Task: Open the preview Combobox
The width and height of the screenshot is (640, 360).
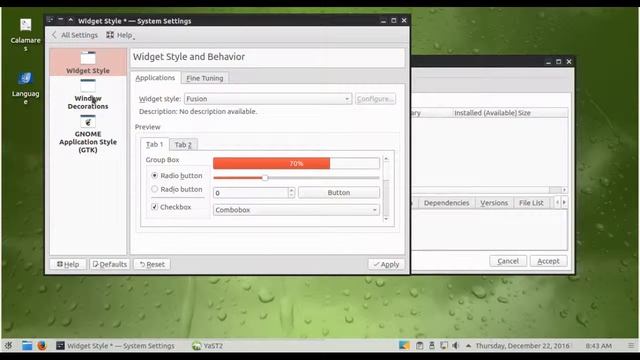Action: tap(296, 210)
